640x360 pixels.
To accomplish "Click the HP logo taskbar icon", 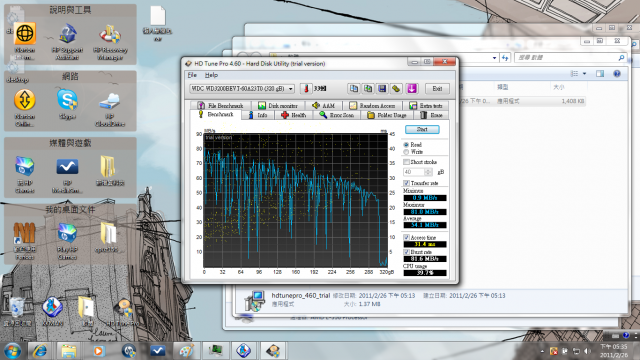I will (128, 351).
